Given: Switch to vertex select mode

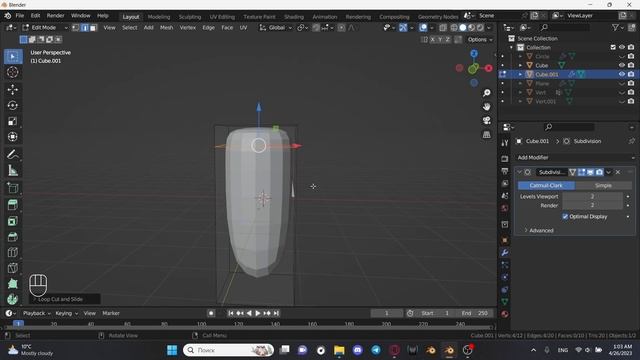Looking at the screenshot, I should coord(76,28).
